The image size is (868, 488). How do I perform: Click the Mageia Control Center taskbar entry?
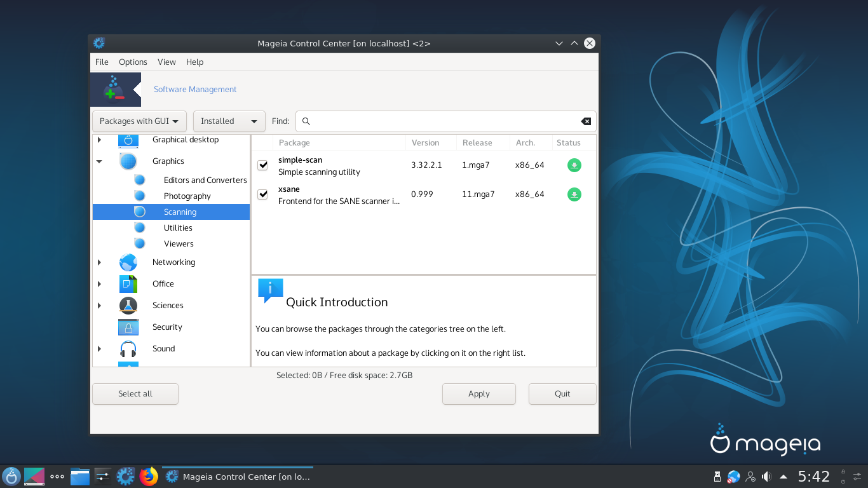click(238, 477)
